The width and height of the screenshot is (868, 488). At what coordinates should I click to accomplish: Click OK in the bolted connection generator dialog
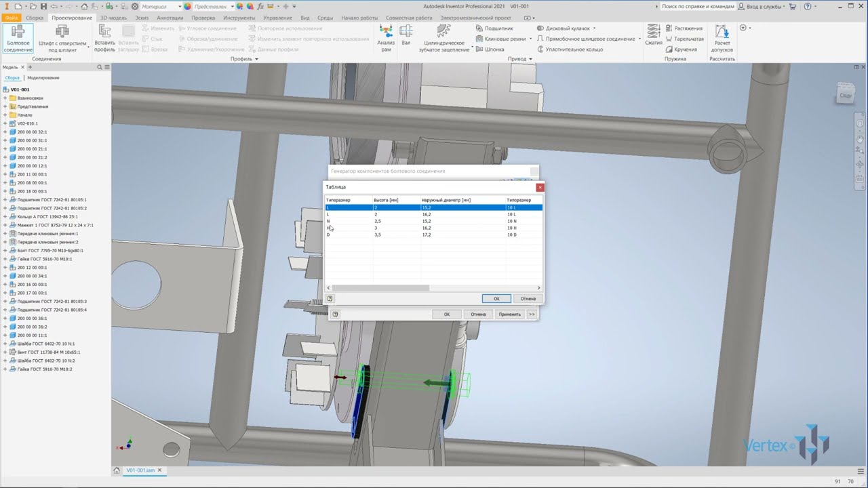446,314
